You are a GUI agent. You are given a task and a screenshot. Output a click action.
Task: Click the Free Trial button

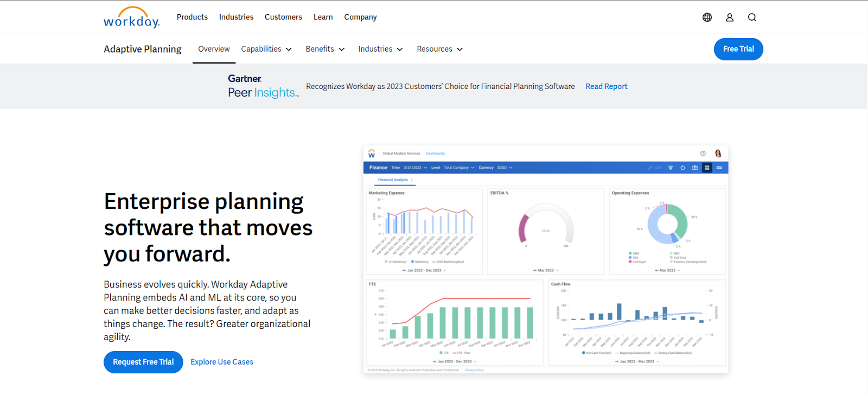click(738, 49)
